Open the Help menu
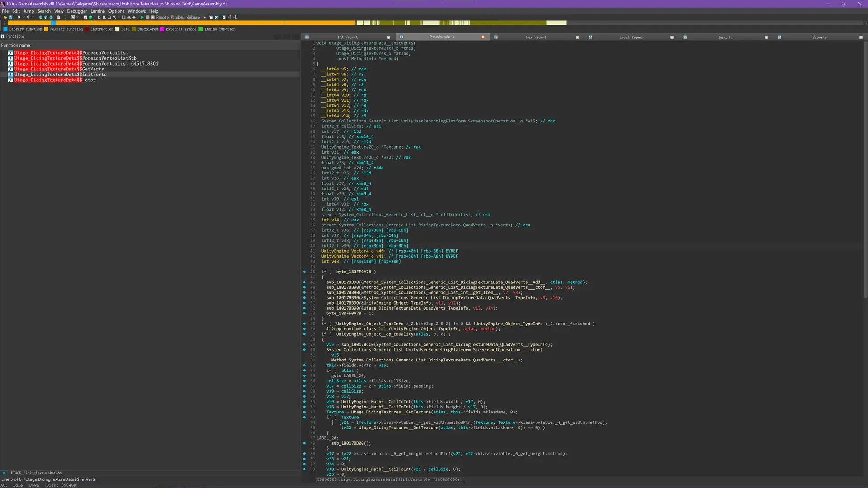This screenshot has width=868, height=488. tap(154, 11)
